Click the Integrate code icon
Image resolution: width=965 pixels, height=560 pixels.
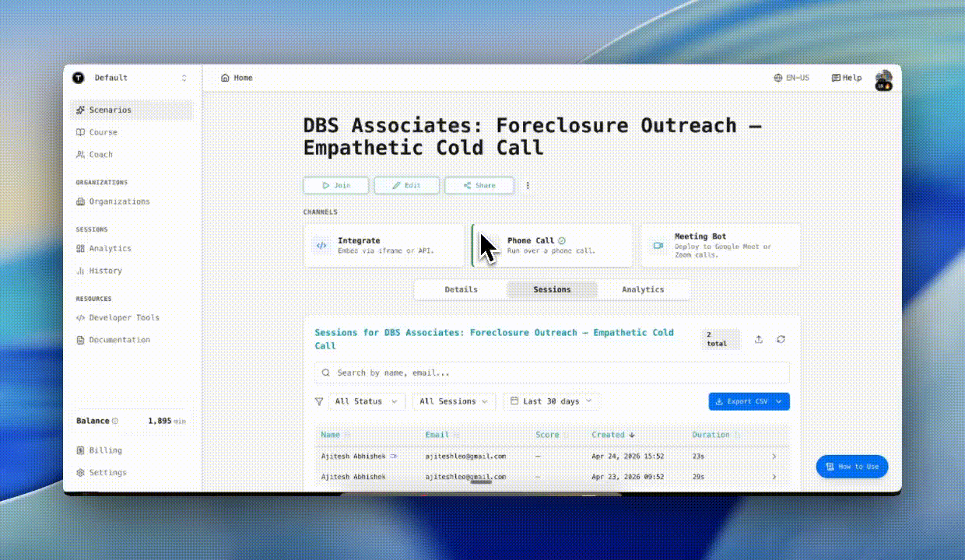coord(321,246)
